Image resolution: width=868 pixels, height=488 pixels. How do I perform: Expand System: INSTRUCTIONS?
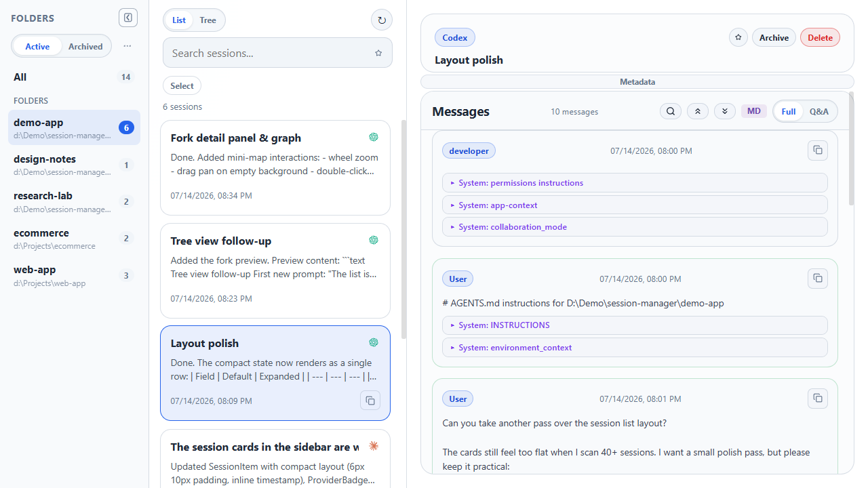[635, 325]
